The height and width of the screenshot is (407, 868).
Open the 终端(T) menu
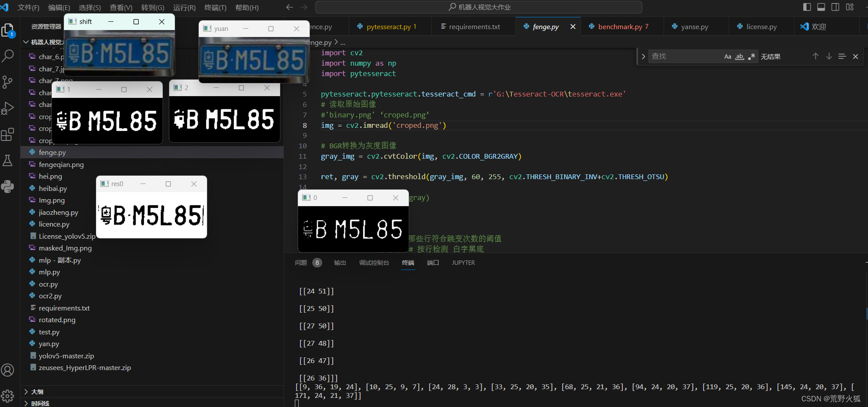point(215,8)
